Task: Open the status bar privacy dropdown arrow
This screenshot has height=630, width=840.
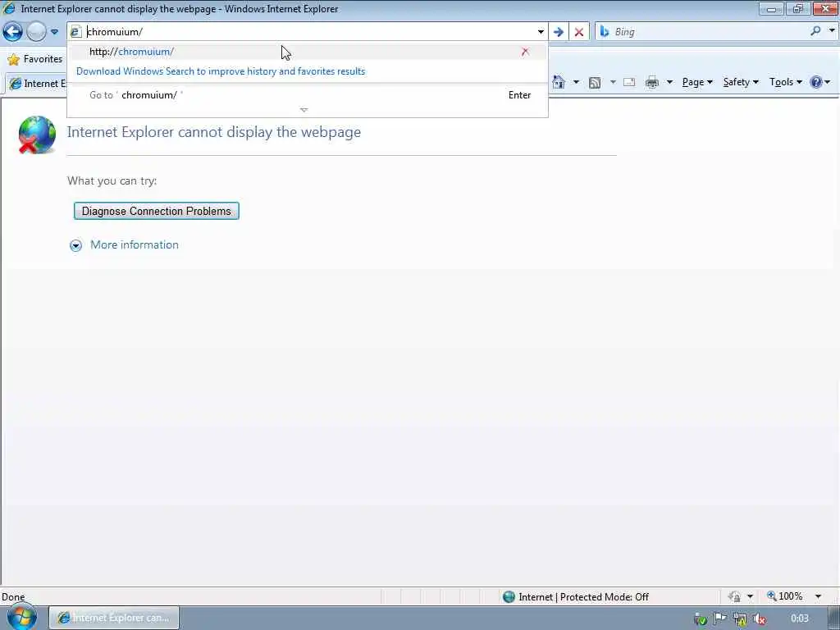Action: click(750, 596)
